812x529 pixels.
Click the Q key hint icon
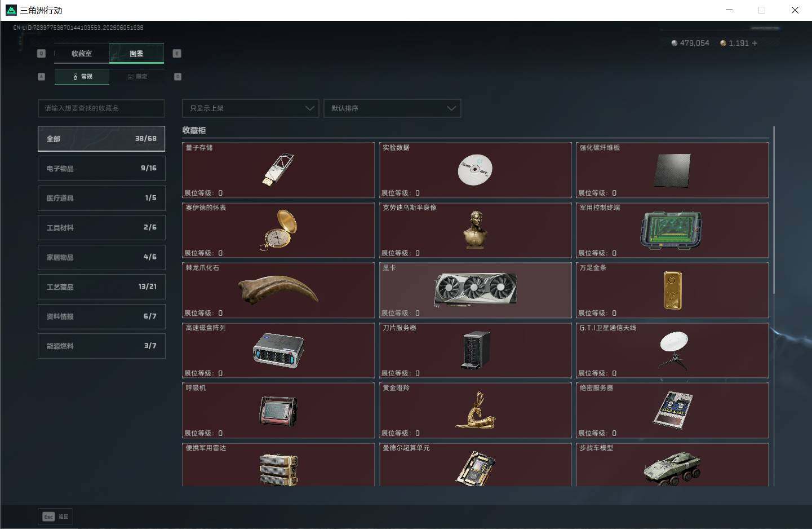pyautogui.click(x=41, y=54)
